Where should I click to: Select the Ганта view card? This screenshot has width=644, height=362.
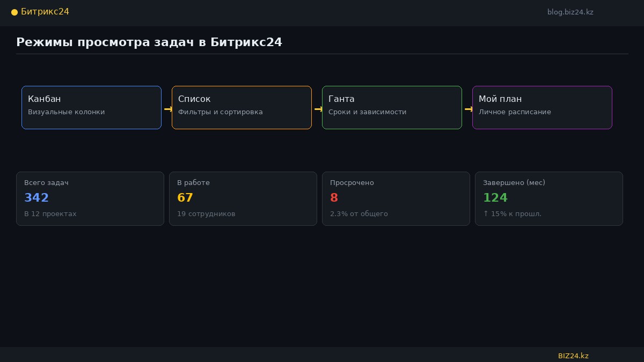[x=392, y=107]
